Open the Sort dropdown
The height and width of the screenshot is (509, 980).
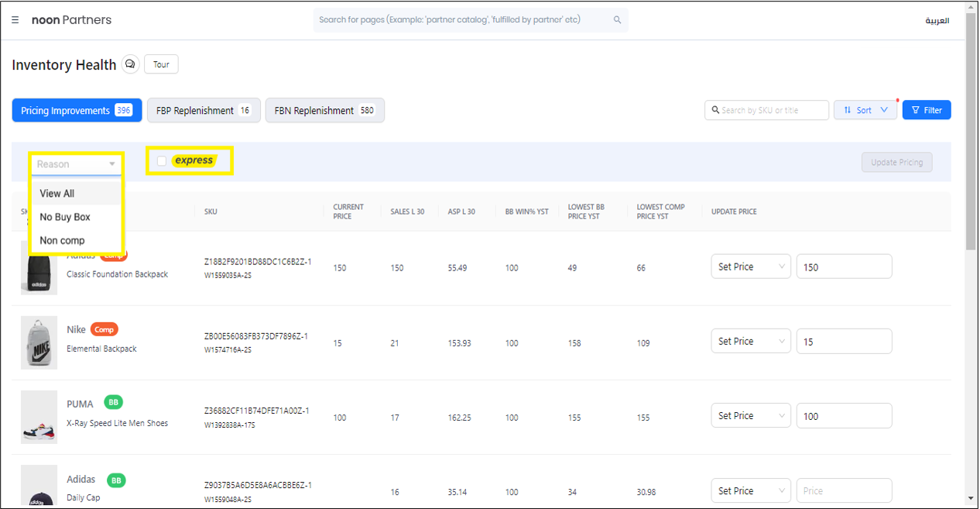click(865, 110)
